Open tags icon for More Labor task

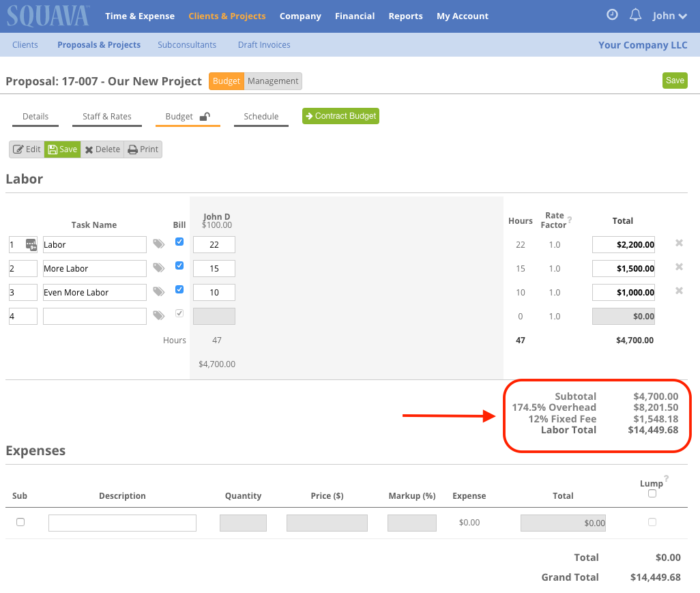point(158,268)
